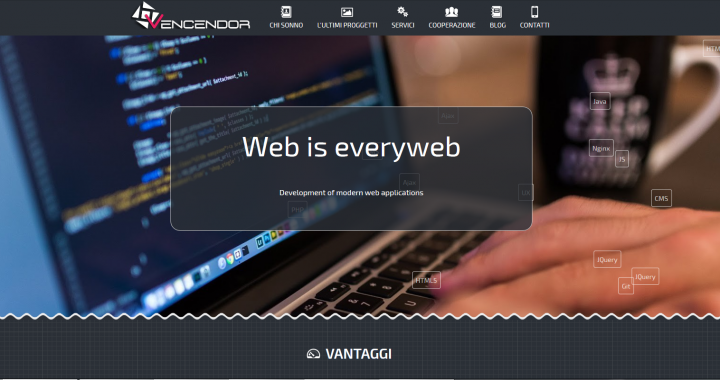The height and width of the screenshot is (380, 720).
Task: Click 'Development of modern web applications' subtitle
Action: pyautogui.click(x=351, y=192)
